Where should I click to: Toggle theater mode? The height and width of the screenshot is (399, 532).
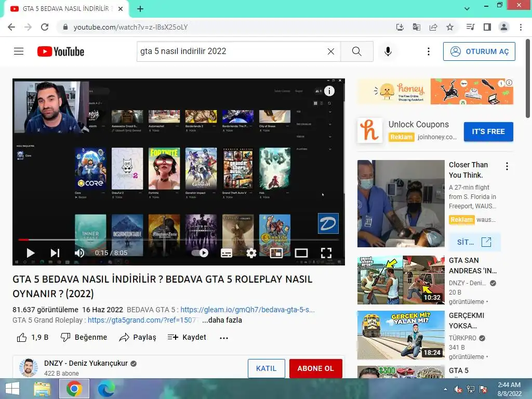(x=301, y=253)
